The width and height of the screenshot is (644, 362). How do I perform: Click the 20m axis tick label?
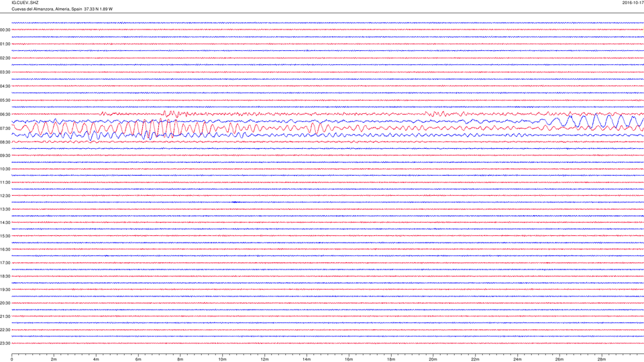coord(433,359)
